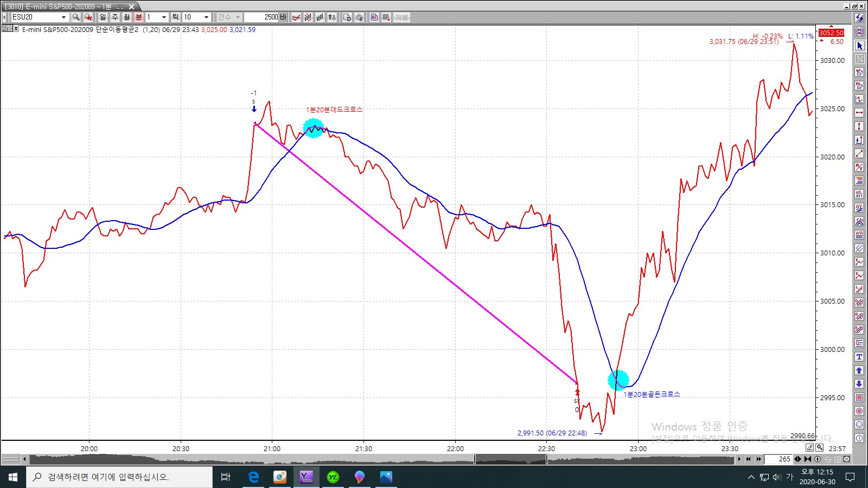
Task: Switch to 주 (weekly) period
Action: point(114,17)
